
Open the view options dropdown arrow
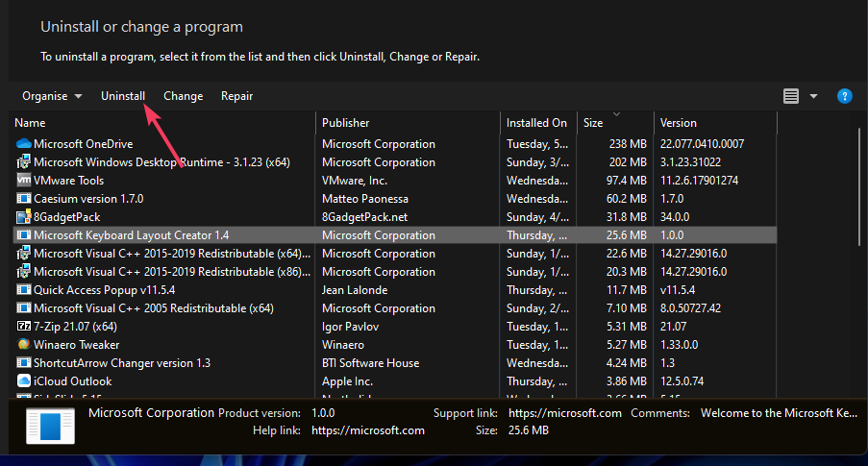pos(813,96)
